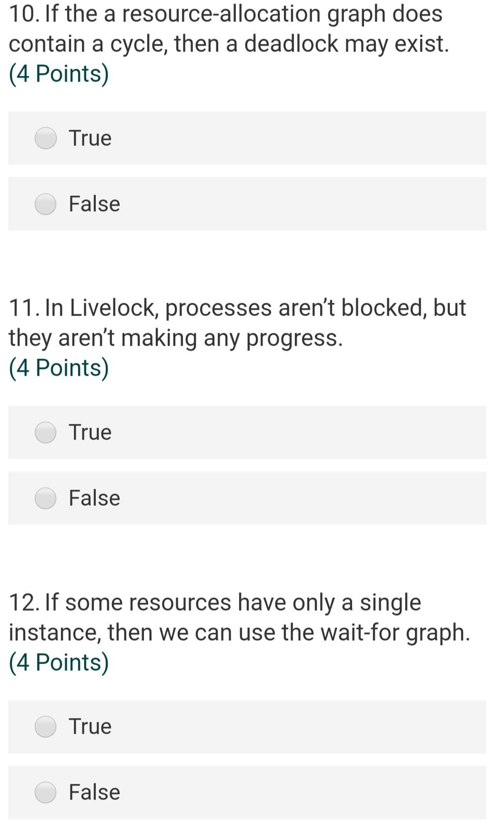Click the (4 Points) label under question 12
Screen dimensions: 504x829
coord(58,661)
